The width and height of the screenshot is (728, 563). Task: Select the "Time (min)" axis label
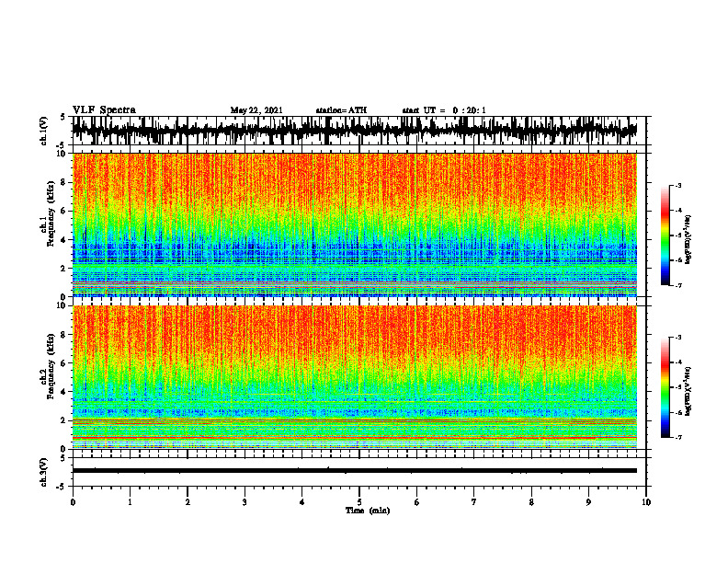pyautogui.click(x=368, y=511)
